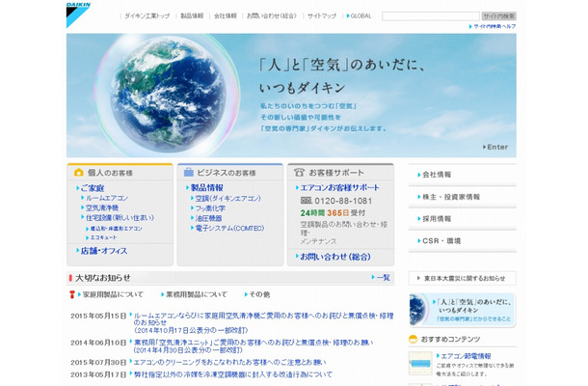Click the globe in the hero banner
This screenshot has height=386, width=588.
168,95
